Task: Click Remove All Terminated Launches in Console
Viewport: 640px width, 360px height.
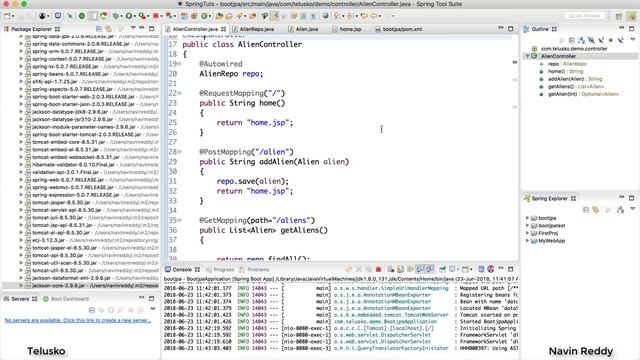Action: coord(369,269)
